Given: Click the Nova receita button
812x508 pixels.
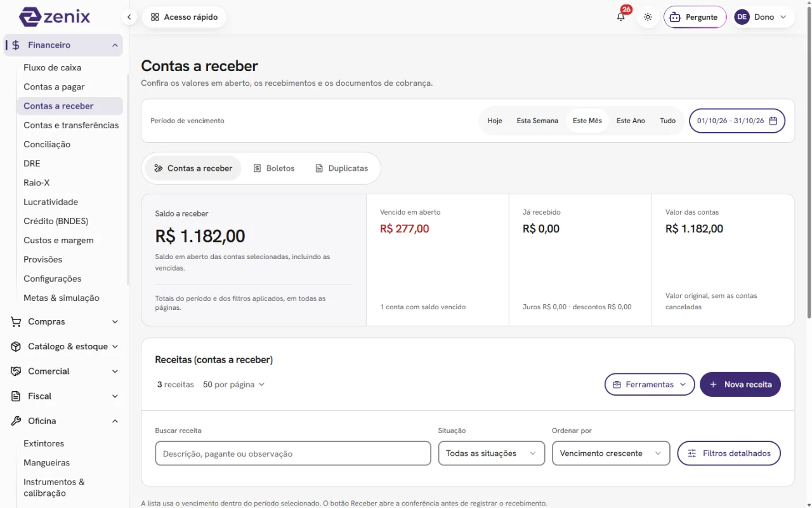Looking at the screenshot, I should [x=740, y=384].
